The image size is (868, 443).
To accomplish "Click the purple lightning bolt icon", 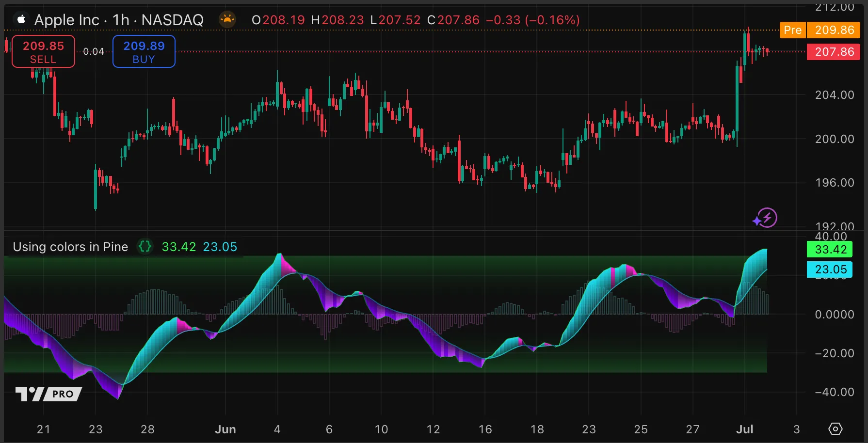I will coord(765,218).
